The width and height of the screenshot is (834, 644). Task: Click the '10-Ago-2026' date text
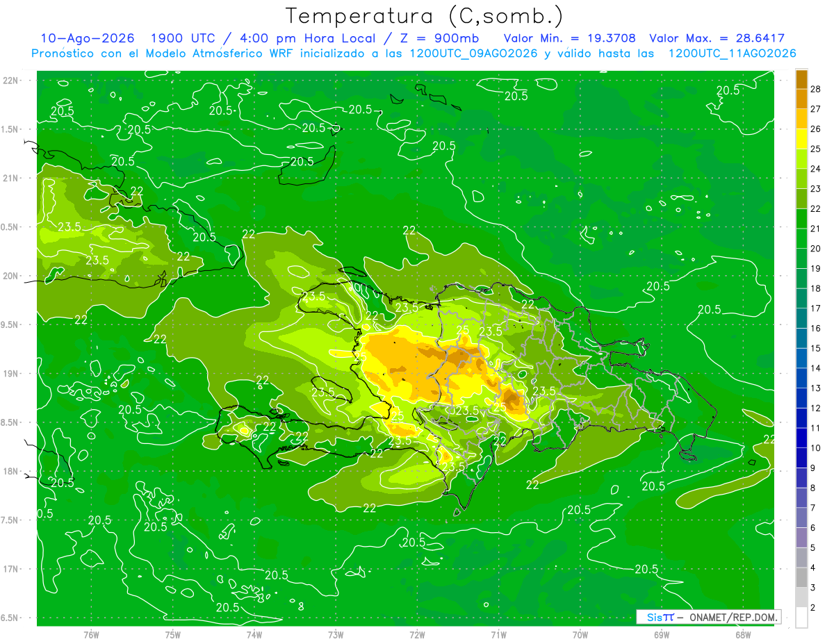pos(86,38)
